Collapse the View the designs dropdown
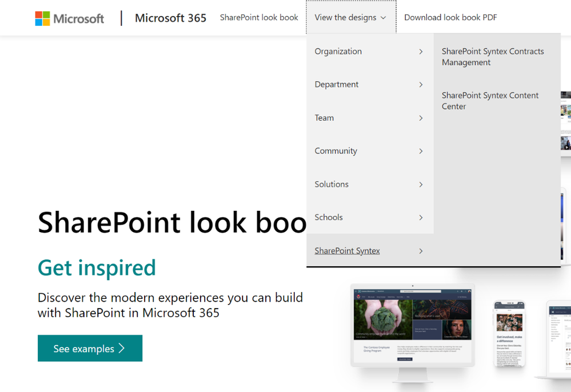 (x=351, y=18)
